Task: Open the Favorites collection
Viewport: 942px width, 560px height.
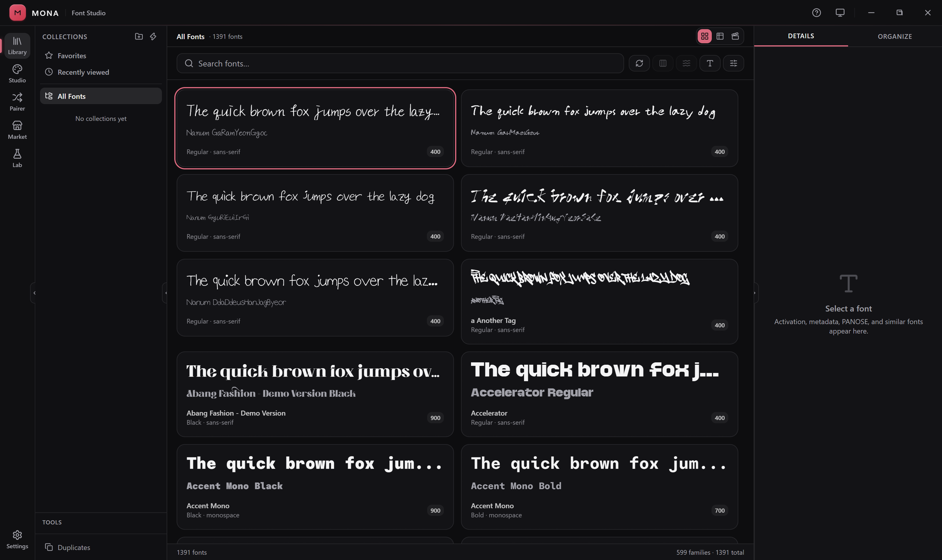Action: pos(101,56)
